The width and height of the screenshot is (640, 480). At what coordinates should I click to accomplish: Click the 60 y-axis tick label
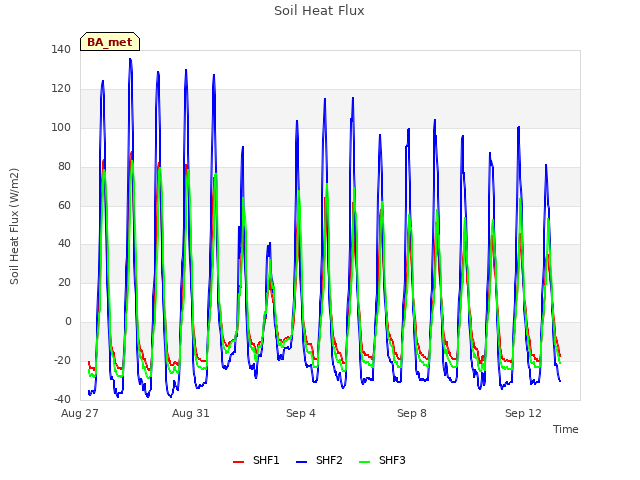pyautogui.click(x=64, y=205)
